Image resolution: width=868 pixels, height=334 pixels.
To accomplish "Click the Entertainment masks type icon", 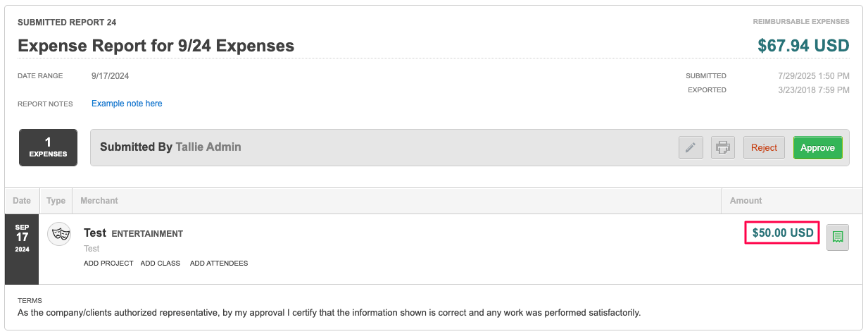I will pyautogui.click(x=59, y=234).
